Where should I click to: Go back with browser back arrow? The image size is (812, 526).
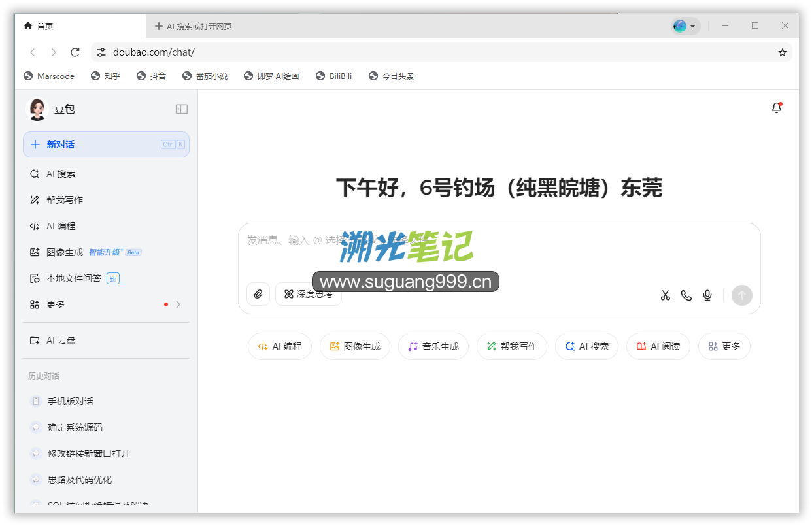[33, 52]
